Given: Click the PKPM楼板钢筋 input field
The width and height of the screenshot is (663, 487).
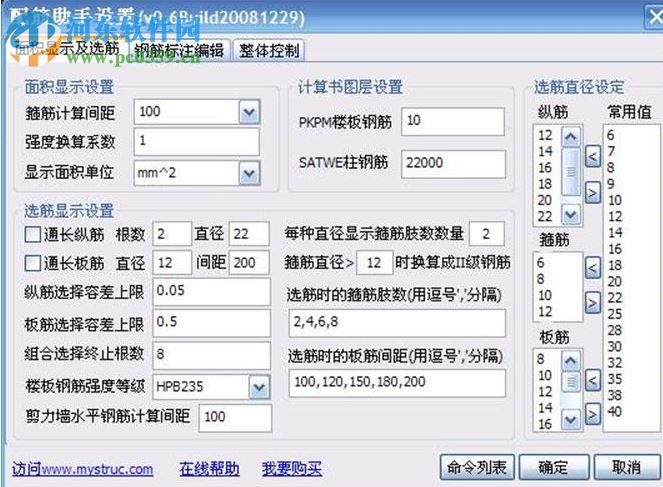Looking at the screenshot, I should [x=453, y=121].
